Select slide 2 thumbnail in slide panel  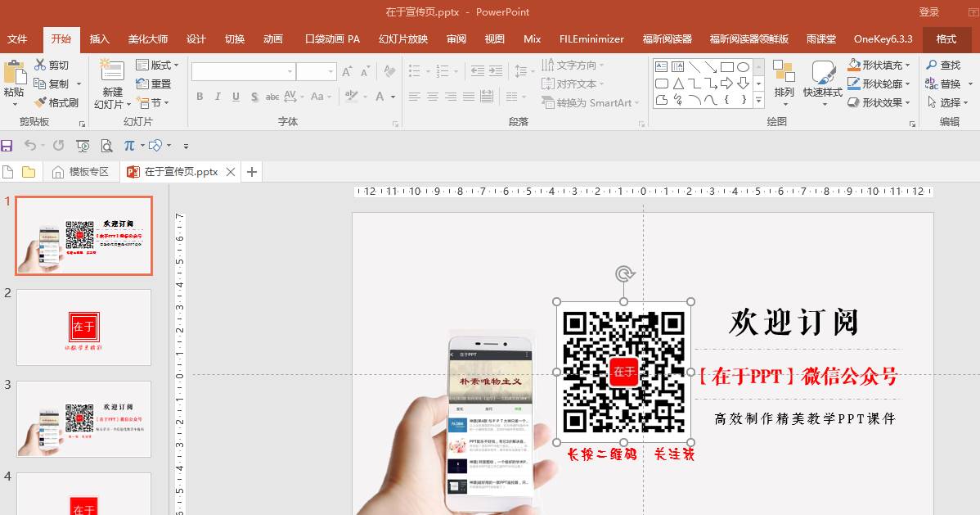83,327
